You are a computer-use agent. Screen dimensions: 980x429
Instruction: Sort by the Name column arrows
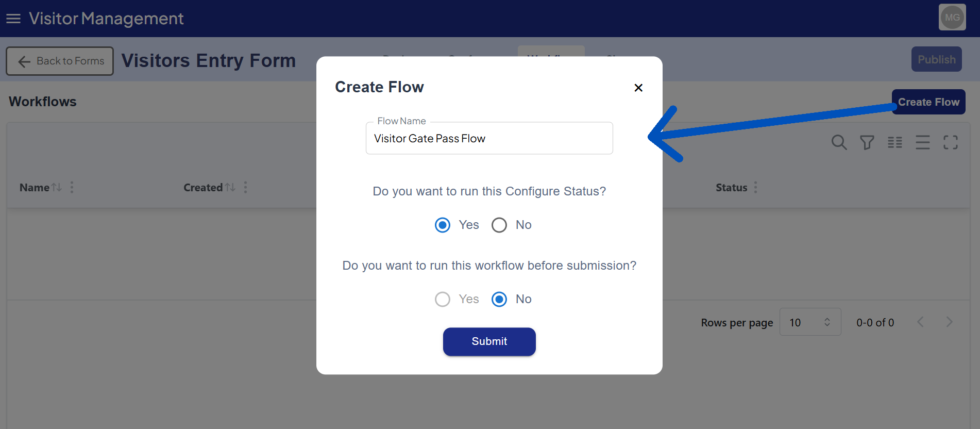pyautogui.click(x=57, y=188)
